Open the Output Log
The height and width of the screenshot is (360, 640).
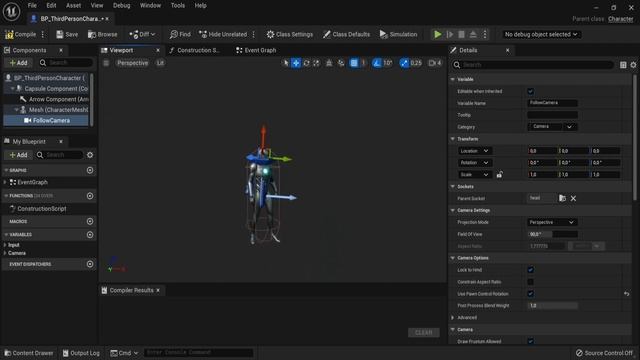click(81, 353)
